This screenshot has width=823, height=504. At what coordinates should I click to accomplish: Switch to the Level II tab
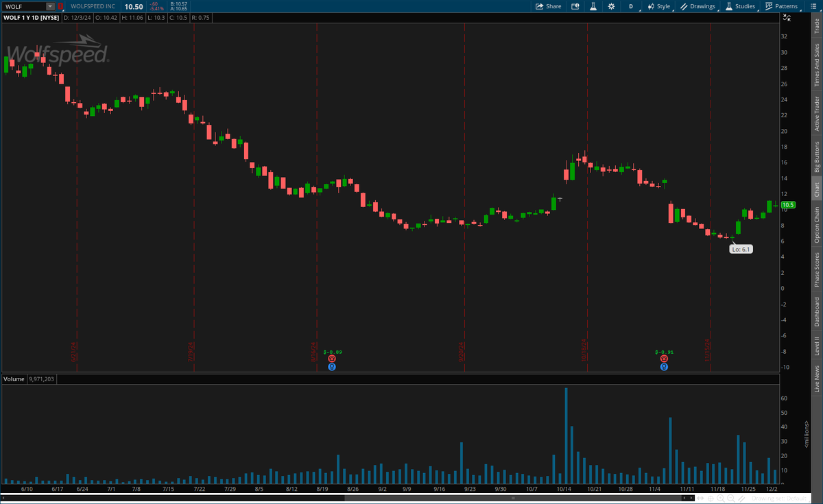[x=816, y=346]
